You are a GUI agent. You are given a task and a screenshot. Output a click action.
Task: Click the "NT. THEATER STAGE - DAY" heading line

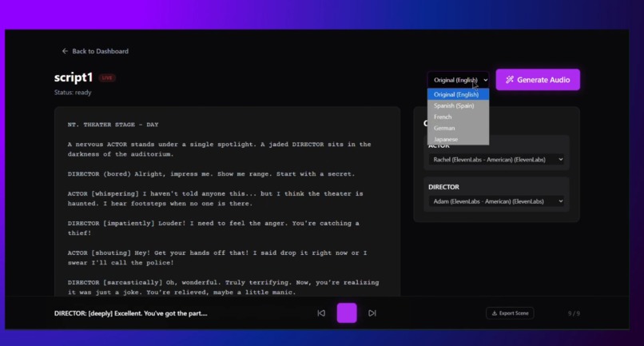pos(113,125)
